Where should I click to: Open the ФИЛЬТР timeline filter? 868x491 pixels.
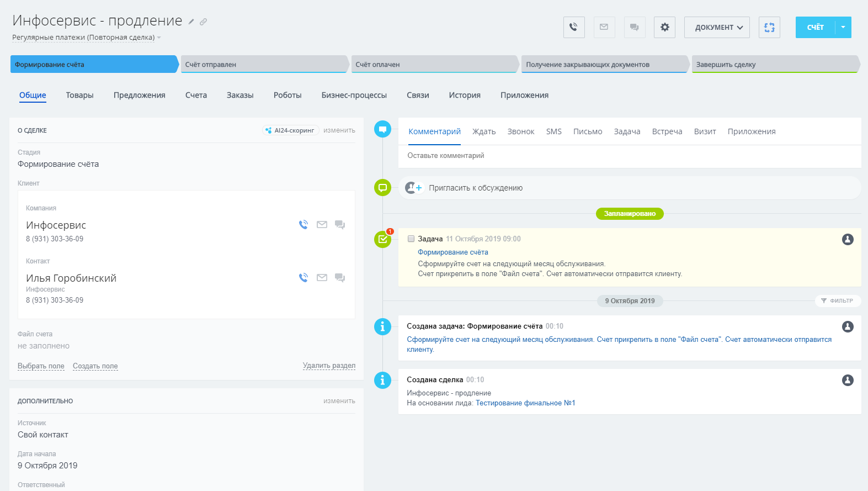coord(838,301)
